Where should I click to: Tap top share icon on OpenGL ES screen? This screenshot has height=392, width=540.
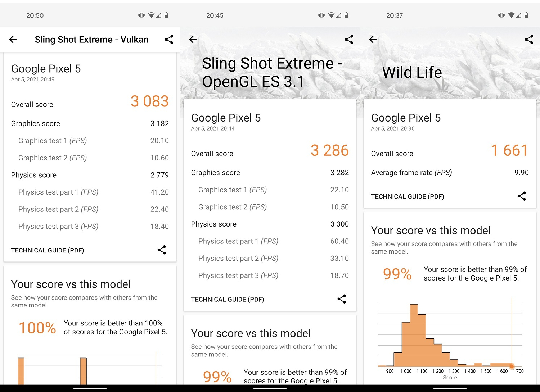pos(349,40)
